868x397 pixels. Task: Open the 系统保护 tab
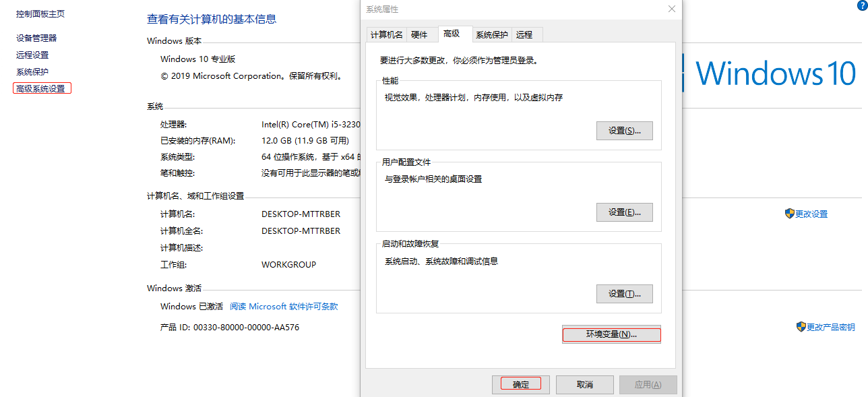tap(492, 35)
